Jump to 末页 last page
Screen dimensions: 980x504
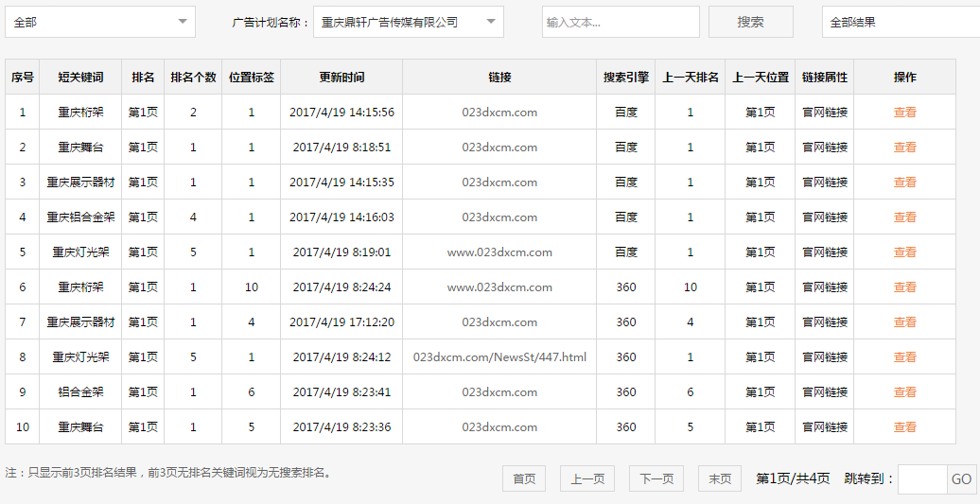719,479
